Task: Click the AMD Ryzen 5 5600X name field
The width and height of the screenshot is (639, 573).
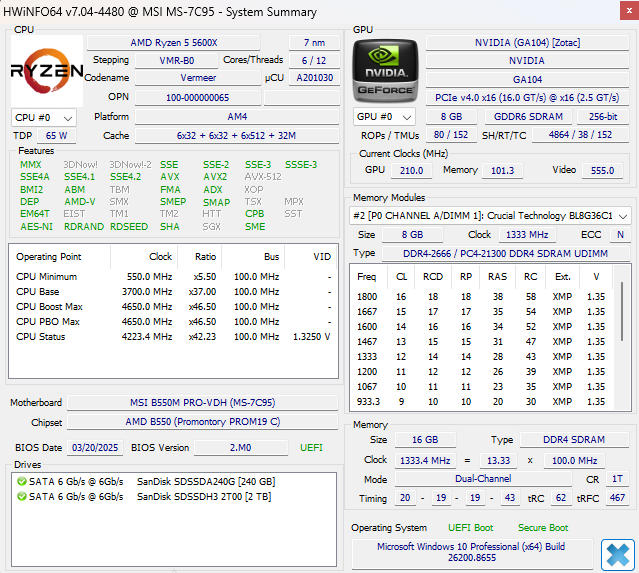Action: (174, 43)
